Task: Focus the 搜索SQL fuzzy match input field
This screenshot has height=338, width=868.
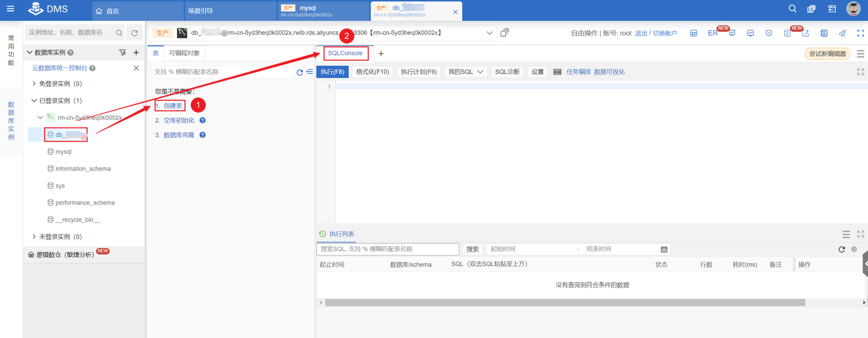Action: (388, 249)
